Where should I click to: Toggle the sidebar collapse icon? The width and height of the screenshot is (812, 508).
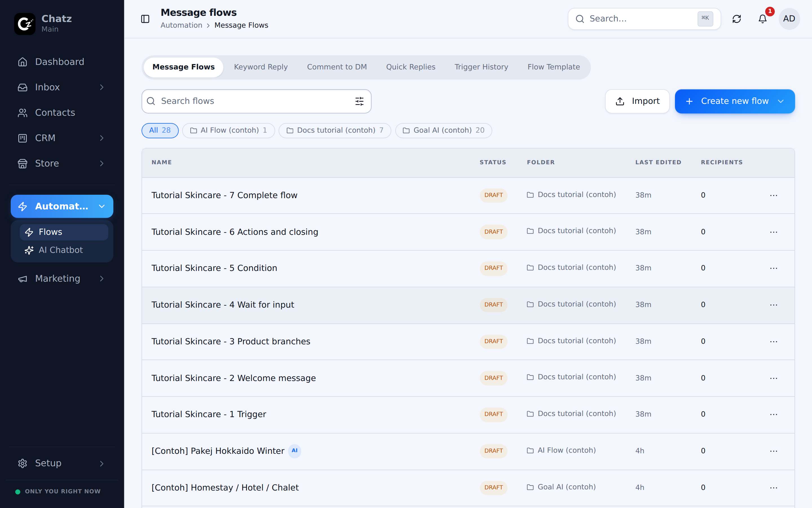point(145,19)
